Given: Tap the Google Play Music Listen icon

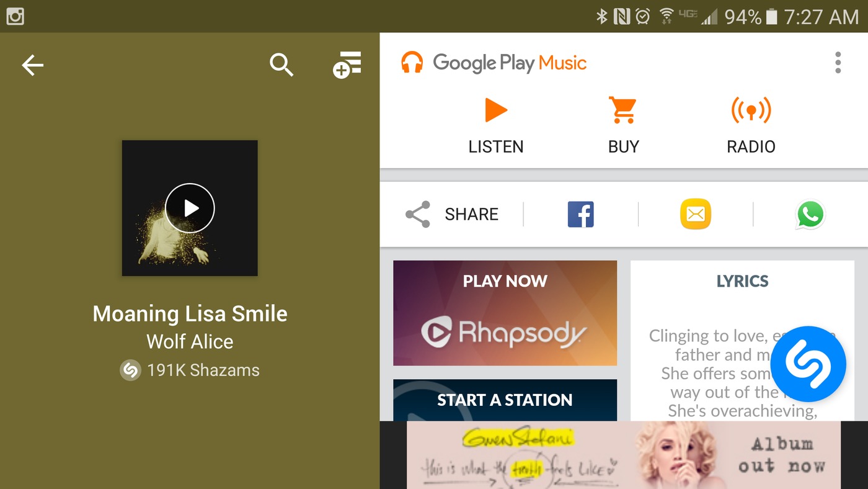Looking at the screenshot, I should [495, 111].
